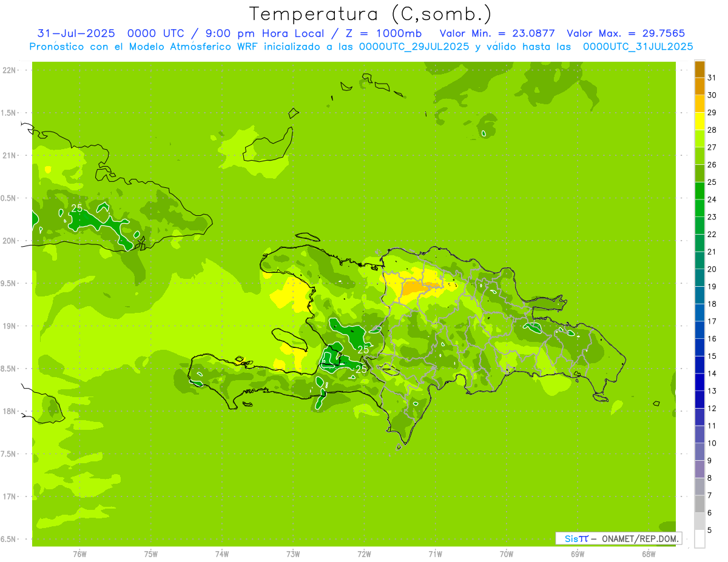Screen dimensions: 728x562
Task: Click the "7.5N" latitude label
Action: coord(9,454)
